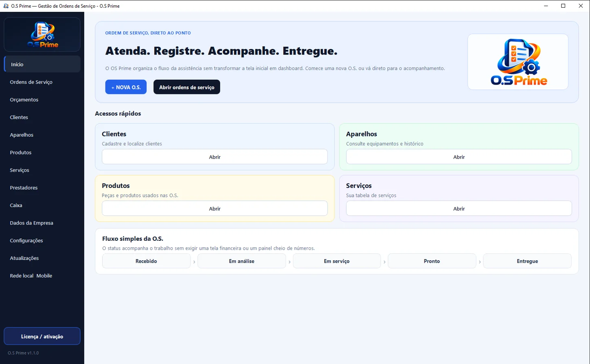Maximize the O.S Prime window
590x364 pixels.
563,6
